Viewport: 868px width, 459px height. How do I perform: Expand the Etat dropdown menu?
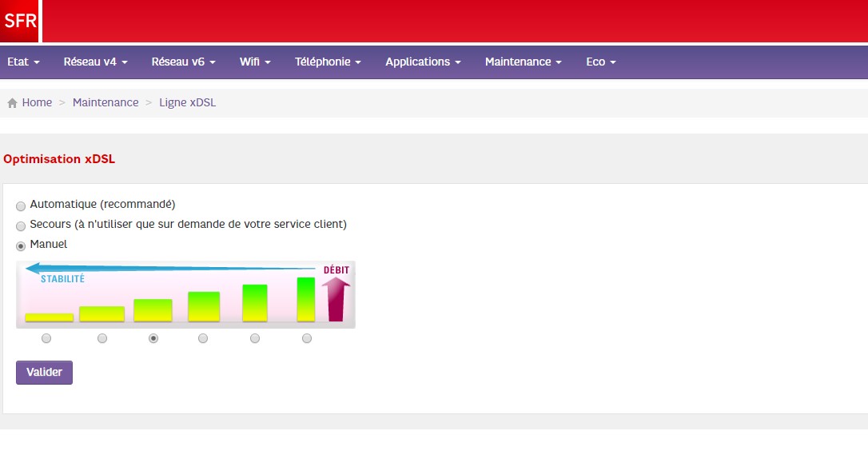click(x=23, y=62)
